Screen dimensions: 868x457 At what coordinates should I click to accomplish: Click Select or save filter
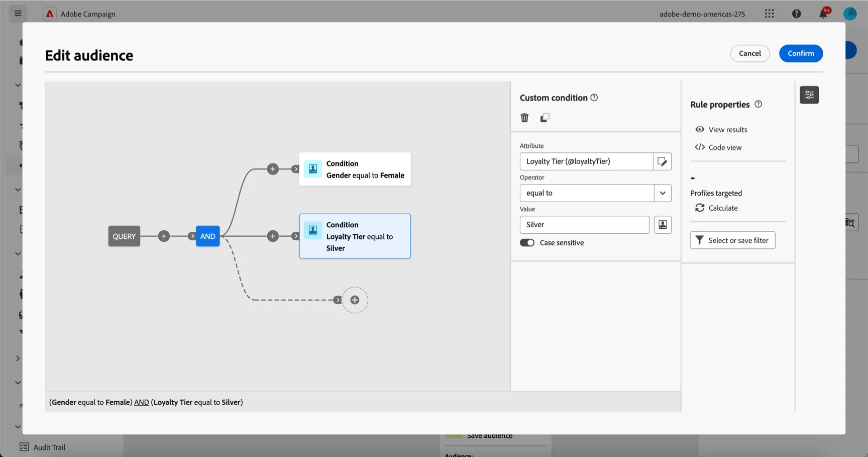pos(732,240)
